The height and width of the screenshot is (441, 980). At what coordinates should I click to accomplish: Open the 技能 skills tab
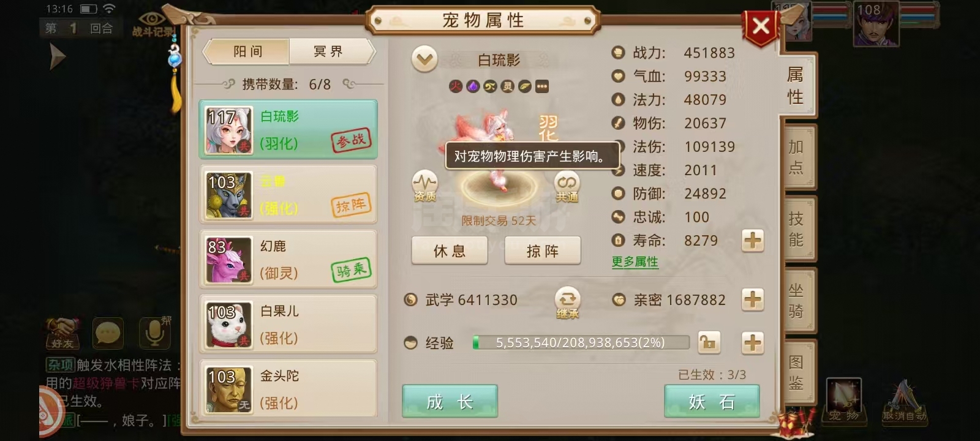(x=796, y=228)
